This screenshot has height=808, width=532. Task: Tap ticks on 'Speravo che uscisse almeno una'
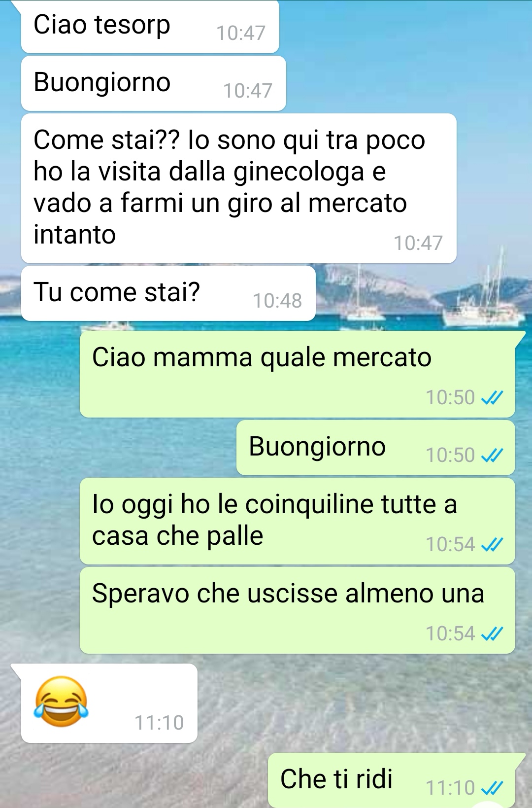pos(492,633)
